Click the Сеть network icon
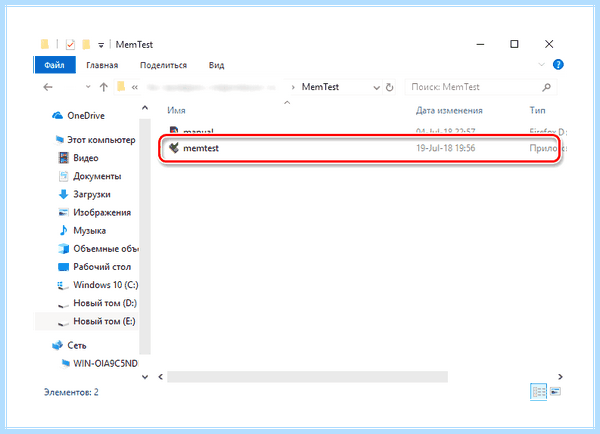600x434 pixels. [57, 345]
